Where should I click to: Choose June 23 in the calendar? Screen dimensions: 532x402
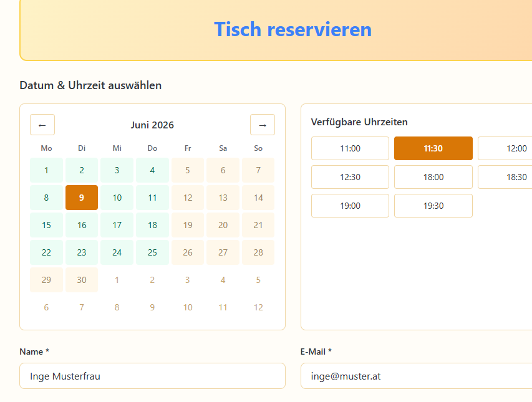(x=82, y=252)
